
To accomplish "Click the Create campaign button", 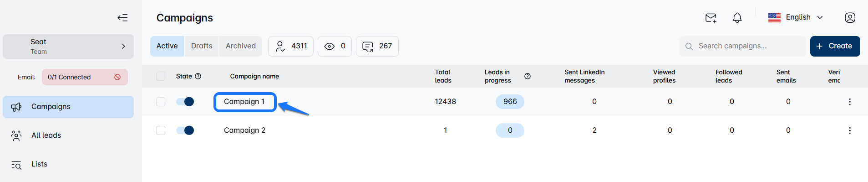I will pos(835,46).
